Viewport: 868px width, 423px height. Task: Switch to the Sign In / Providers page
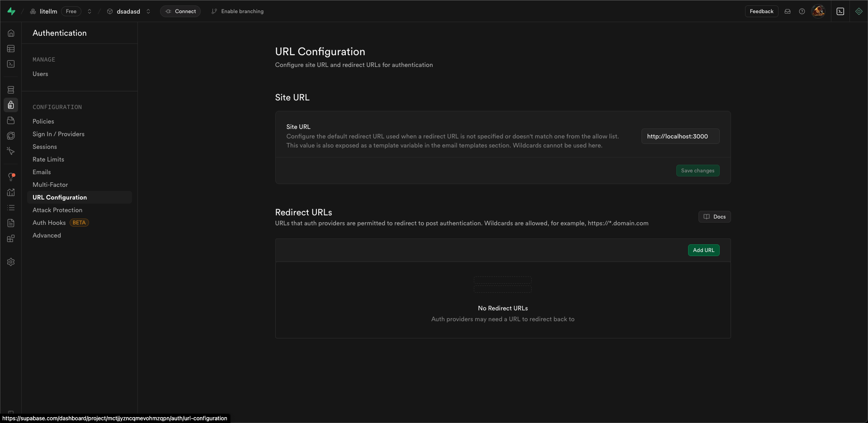coord(58,134)
